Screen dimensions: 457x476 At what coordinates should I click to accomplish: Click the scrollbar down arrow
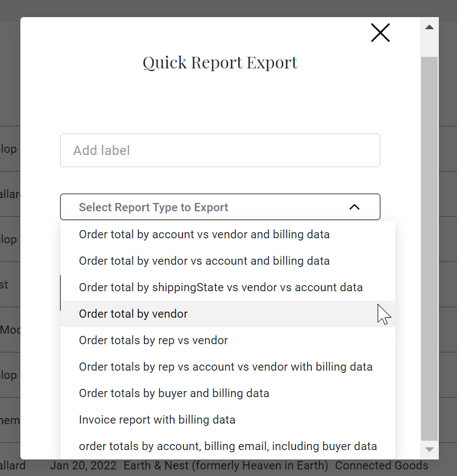(429, 450)
